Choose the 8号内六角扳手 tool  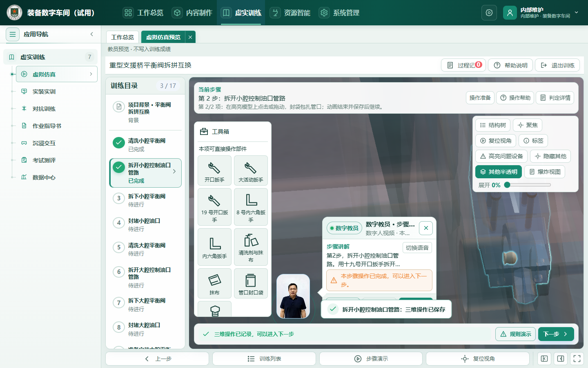251,207
